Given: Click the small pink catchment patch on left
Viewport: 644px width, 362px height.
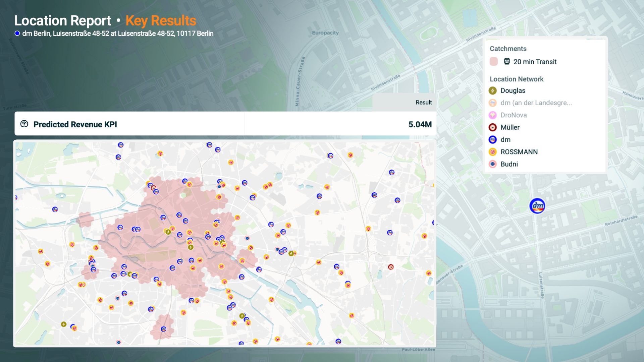Looking at the screenshot, I should point(85,220).
